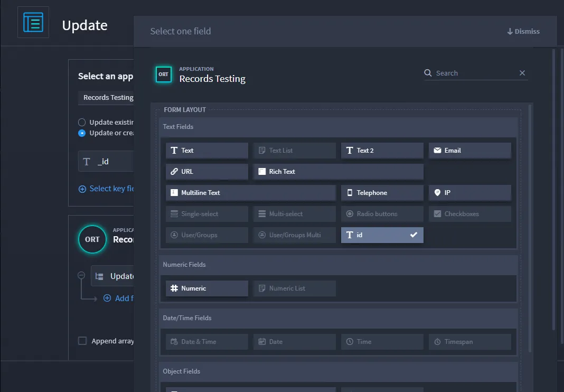Click the User/Groups Multi field
The width and height of the screenshot is (564, 392).
[x=294, y=235]
